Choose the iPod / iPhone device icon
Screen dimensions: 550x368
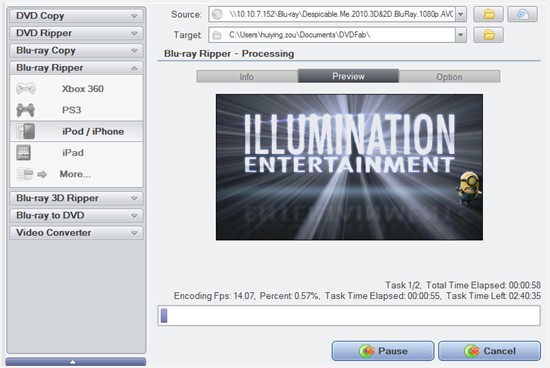point(26,132)
